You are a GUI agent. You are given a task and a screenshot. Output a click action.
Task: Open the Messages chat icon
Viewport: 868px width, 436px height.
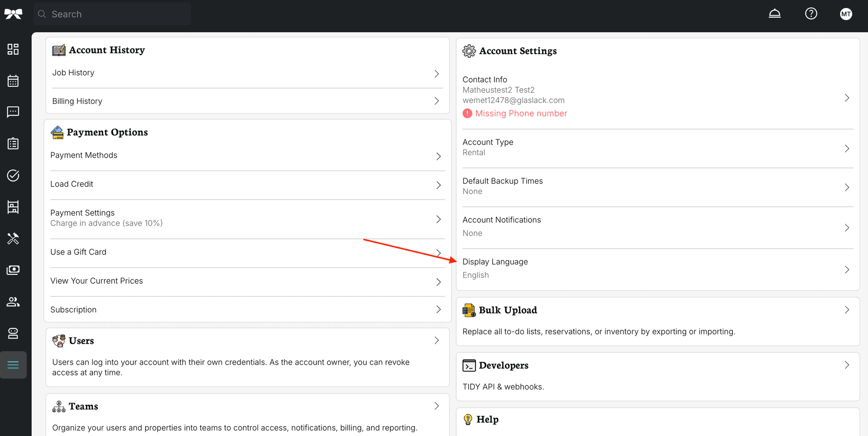click(13, 112)
